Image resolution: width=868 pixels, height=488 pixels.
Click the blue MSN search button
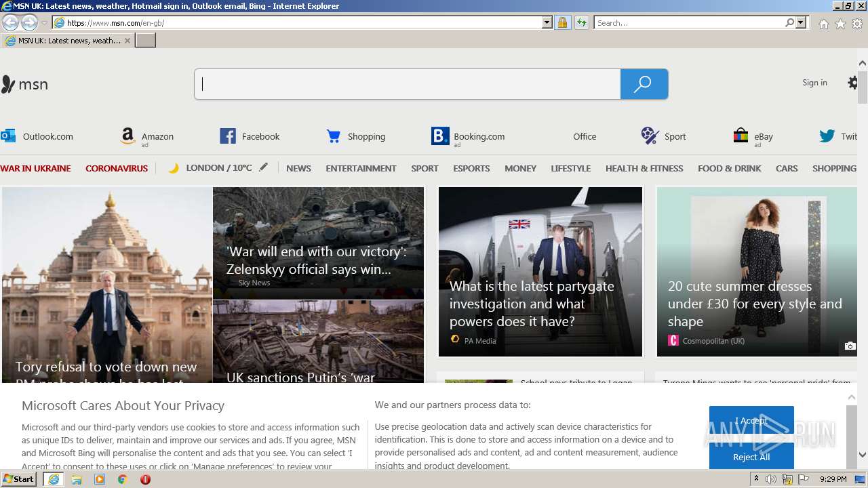pyautogui.click(x=644, y=84)
